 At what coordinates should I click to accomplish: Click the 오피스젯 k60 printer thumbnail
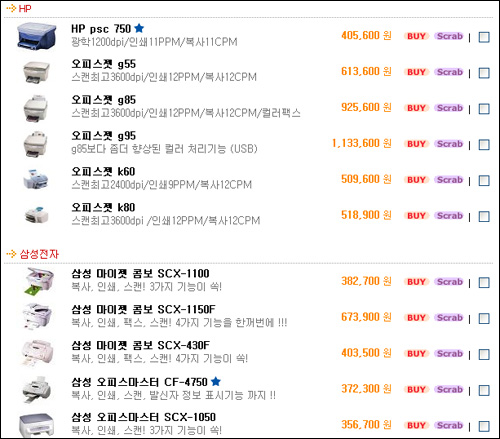tap(36, 179)
